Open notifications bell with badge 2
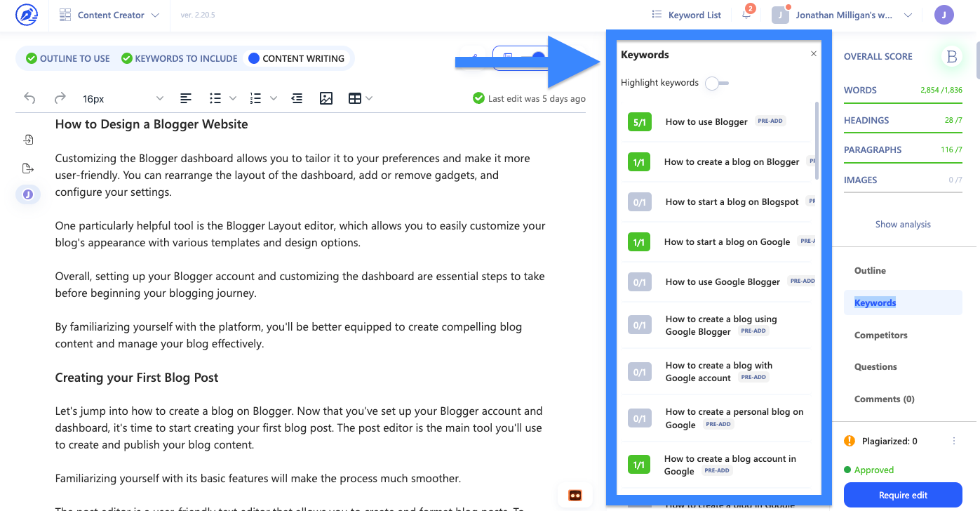980x511 pixels. [x=746, y=15]
